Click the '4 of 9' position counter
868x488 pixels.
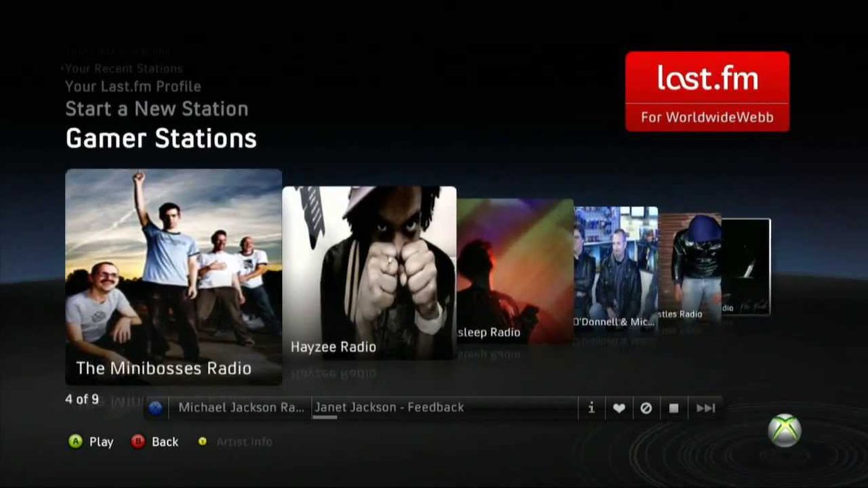point(82,399)
